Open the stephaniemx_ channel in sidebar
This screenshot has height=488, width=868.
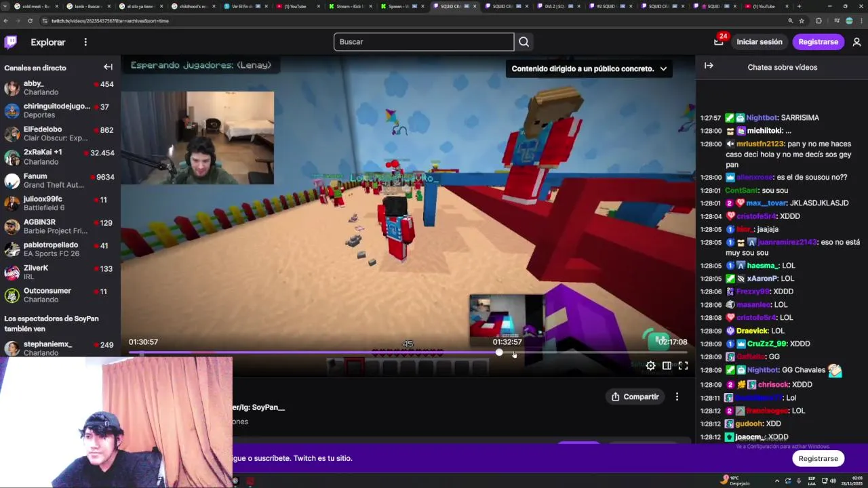(x=60, y=348)
